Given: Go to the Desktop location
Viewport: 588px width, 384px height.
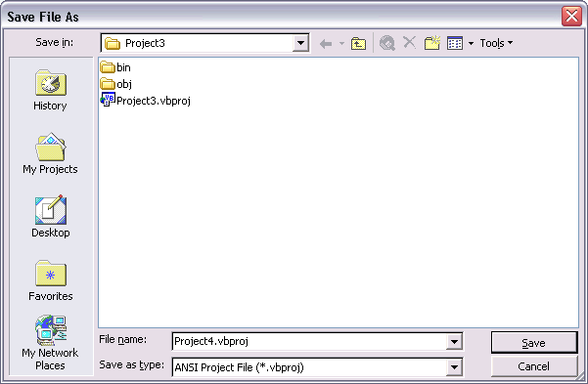Looking at the screenshot, I should point(51,217).
